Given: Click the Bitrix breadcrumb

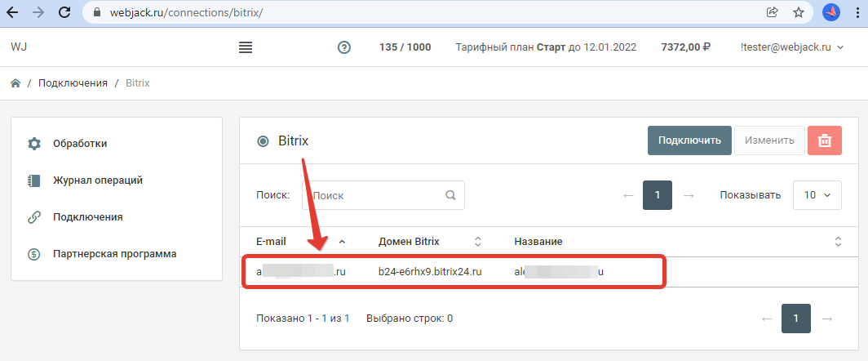Looking at the screenshot, I should (x=138, y=83).
